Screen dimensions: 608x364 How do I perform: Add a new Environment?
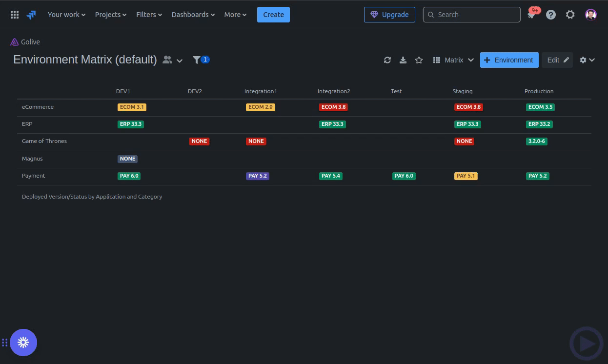509,60
